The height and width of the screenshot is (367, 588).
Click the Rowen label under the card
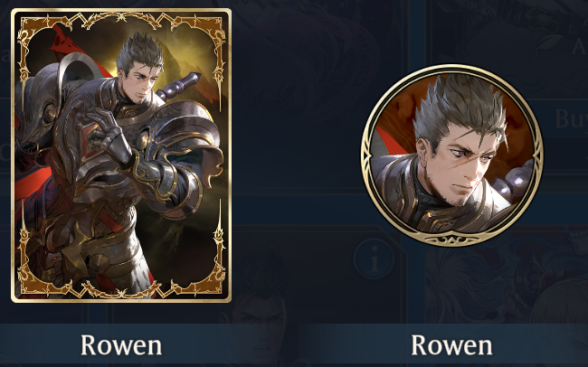tap(121, 345)
